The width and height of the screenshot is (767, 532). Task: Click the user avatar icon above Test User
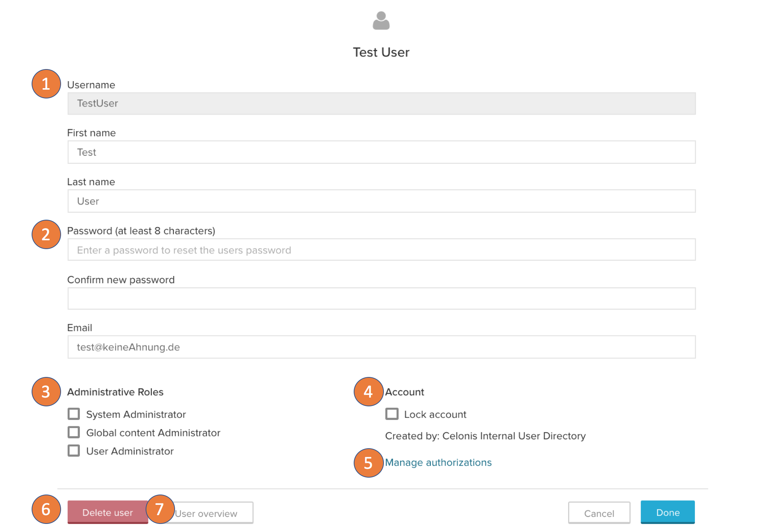click(381, 21)
